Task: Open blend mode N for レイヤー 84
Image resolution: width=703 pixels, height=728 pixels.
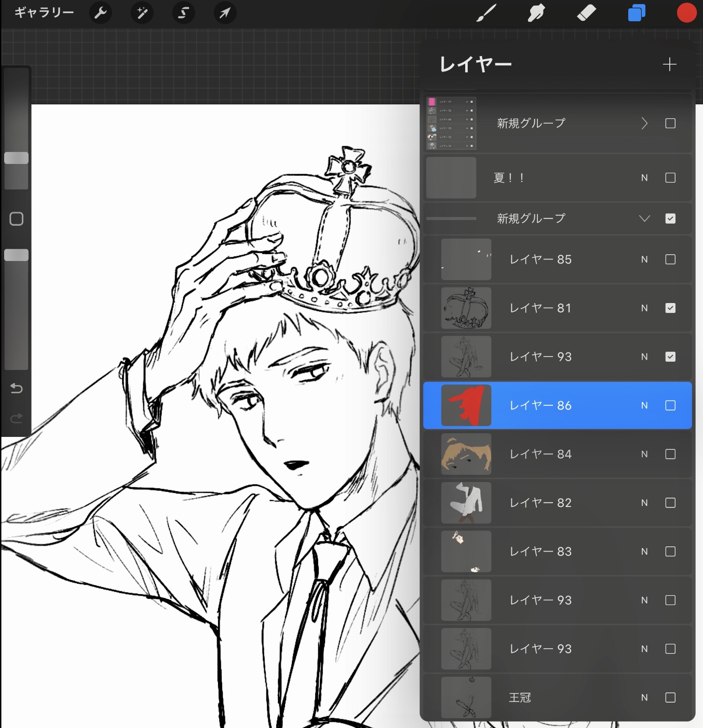Action: tap(644, 454)
